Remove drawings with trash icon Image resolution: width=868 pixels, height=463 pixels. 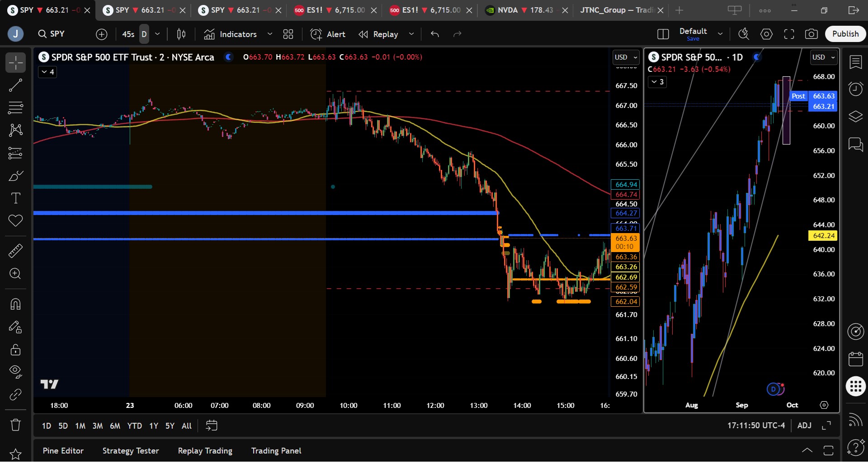pyautogui.click(x=15, y=425)
